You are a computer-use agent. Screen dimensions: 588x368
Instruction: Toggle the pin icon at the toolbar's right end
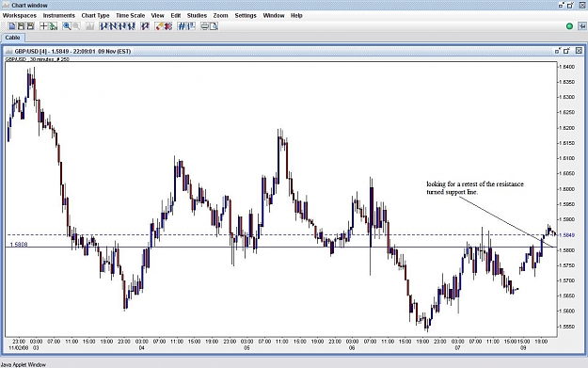click(582, 26)
